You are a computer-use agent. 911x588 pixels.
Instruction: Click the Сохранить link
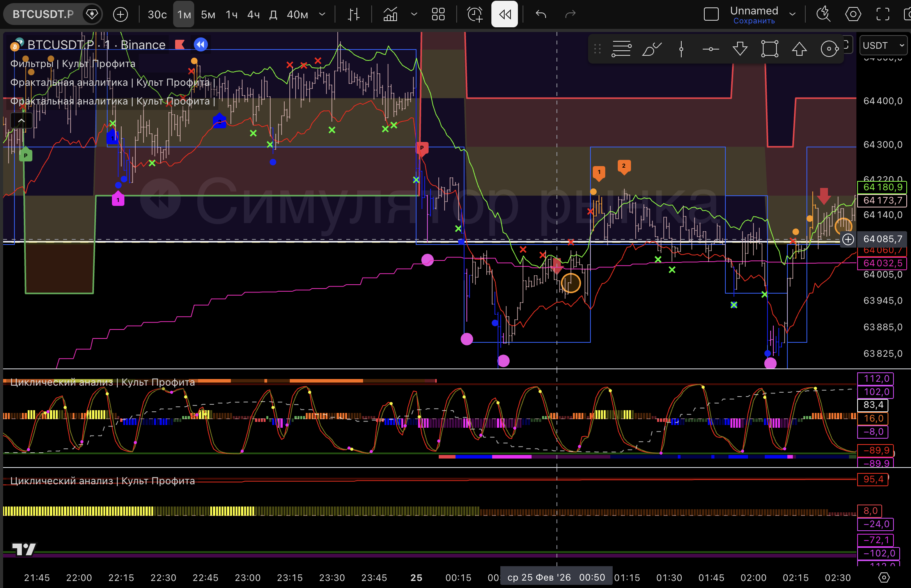[x=754, y=21]
